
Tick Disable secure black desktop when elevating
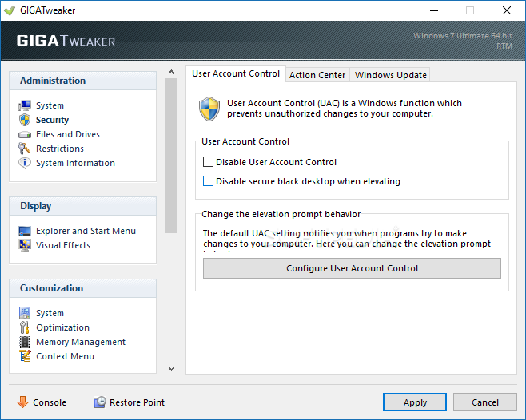click(208, 181)
